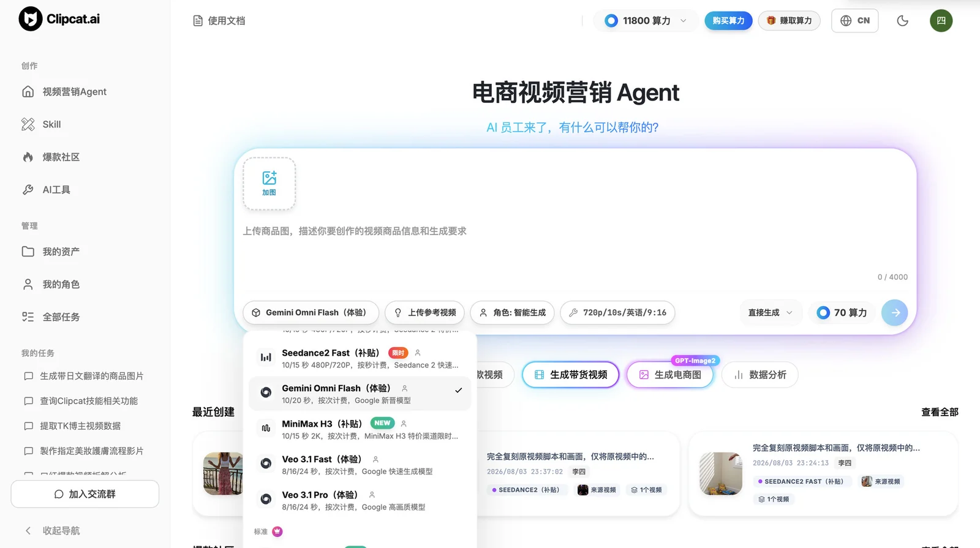Open task 查询Clipcat技能相关功能
The image size is (980, 548).
pyautogui.click(x=85, y=401)
